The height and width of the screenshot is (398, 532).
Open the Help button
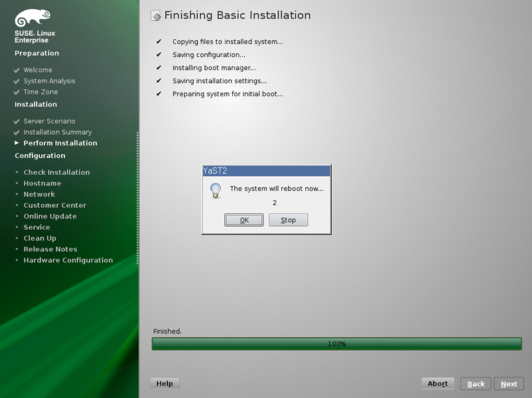click(164, 383)
